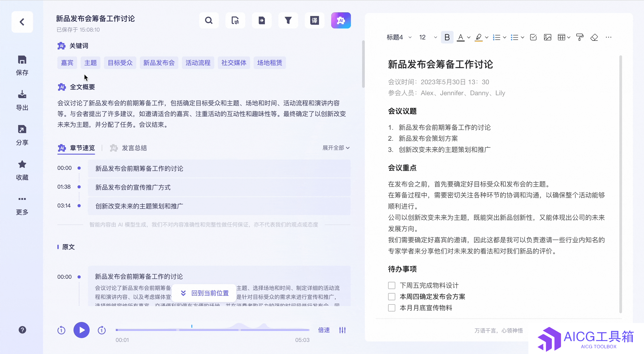644x354 pixels.
Task: Toggle bold formatting in notes editor
Action: point(447,37)
